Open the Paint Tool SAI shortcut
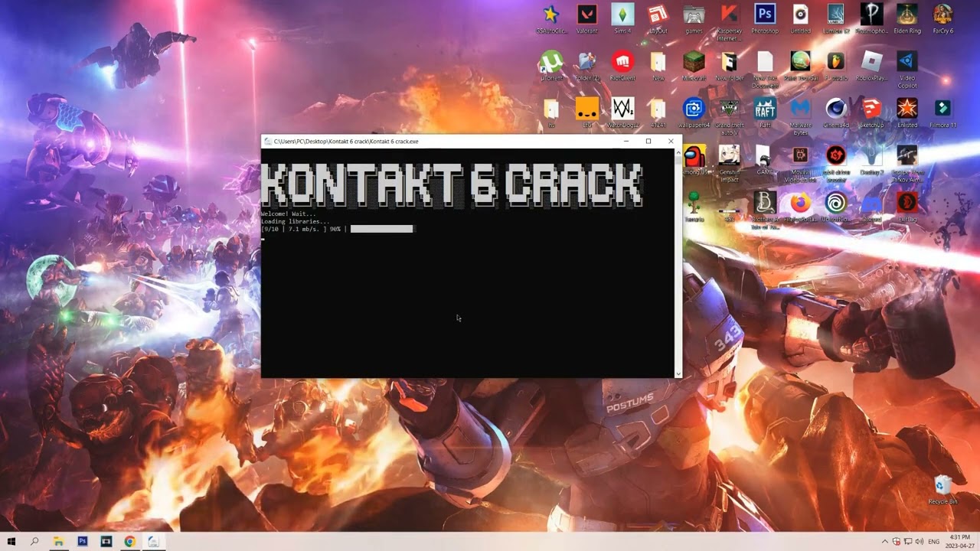 point(800,66)
